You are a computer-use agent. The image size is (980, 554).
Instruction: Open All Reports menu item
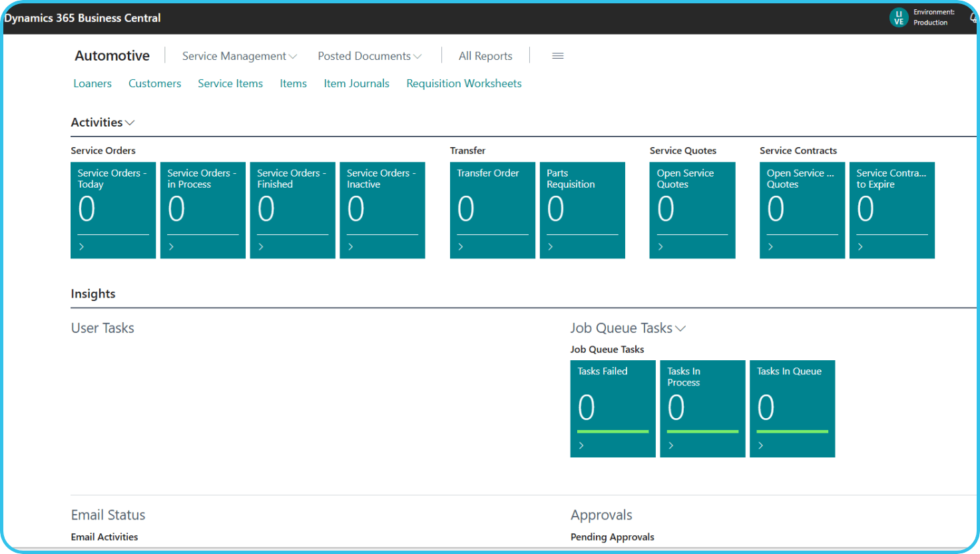click(485, 56)
